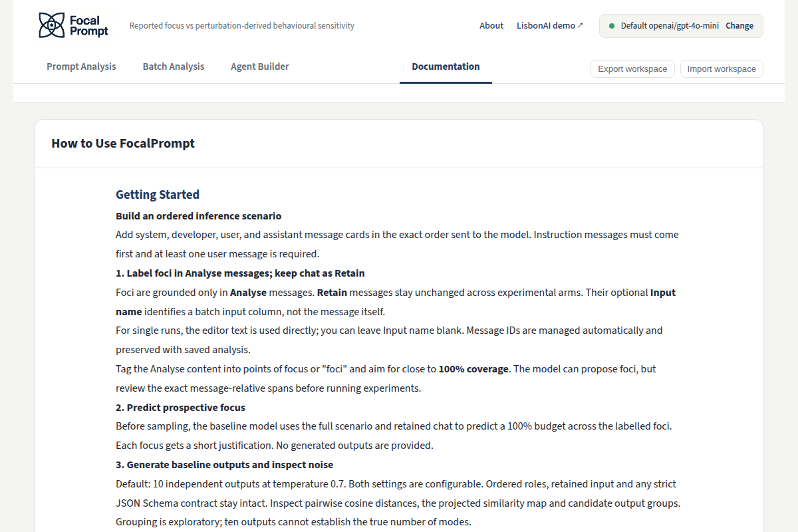Click the "Focal Prompt" wordmark text
Image resolution: width=798 pixels, height=532 pixels.
point(88,26)
